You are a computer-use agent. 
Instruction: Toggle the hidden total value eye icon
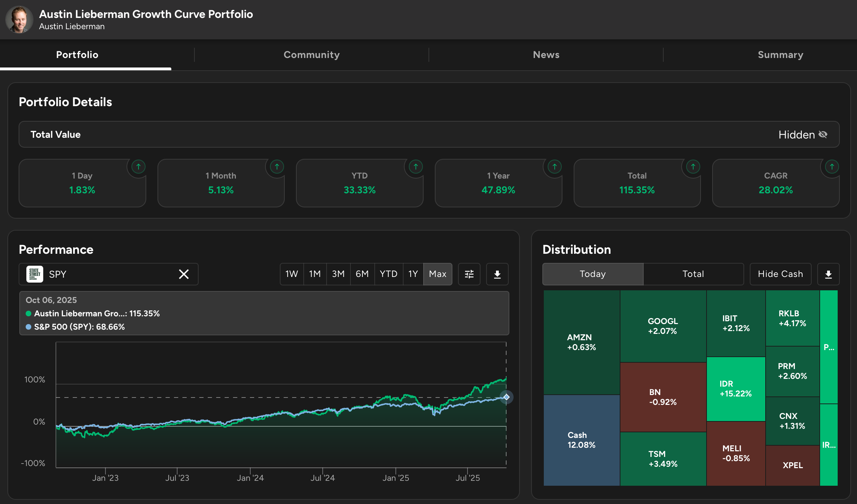[x=823, y=135]
